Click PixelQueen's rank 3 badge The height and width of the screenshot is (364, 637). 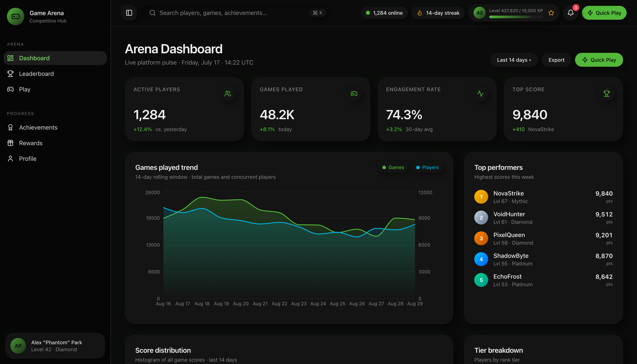[x=481, y=238]
